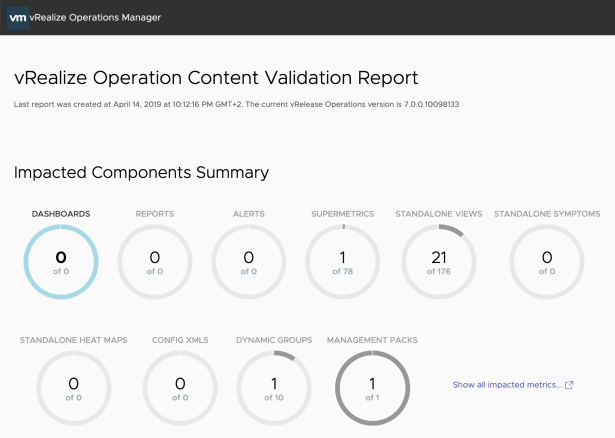
Task: Click the DYNAMIC GROUPS label
Action: [x=274, y=340]
